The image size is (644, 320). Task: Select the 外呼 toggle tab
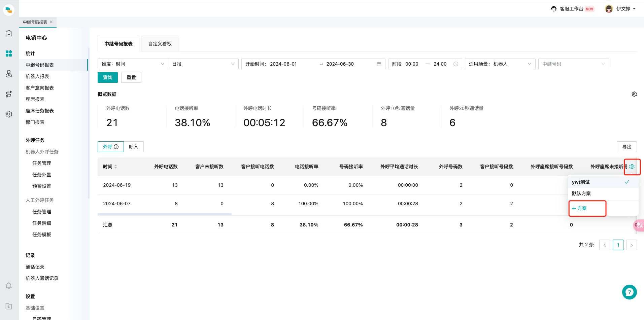click(x=111, y=147)
